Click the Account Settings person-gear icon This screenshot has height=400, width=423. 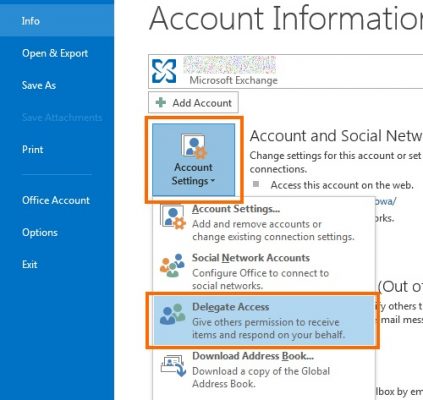(194, 146)
